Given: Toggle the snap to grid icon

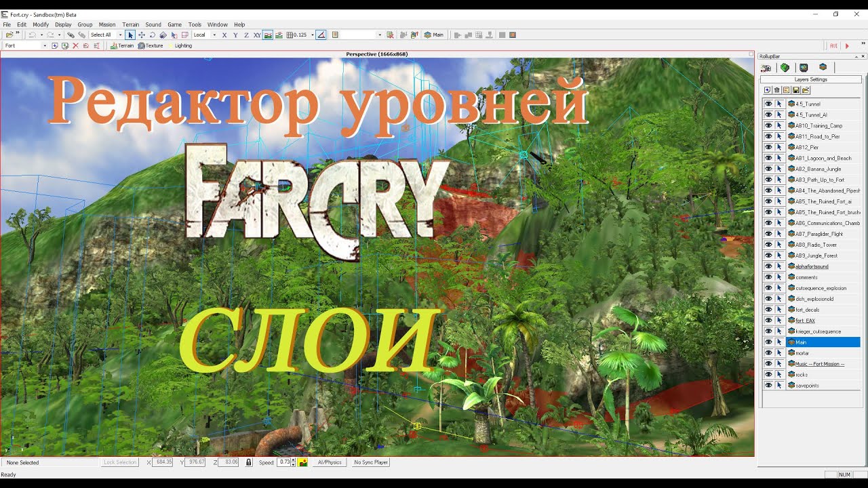Looking at the screenshot, I should coord(290,35).
